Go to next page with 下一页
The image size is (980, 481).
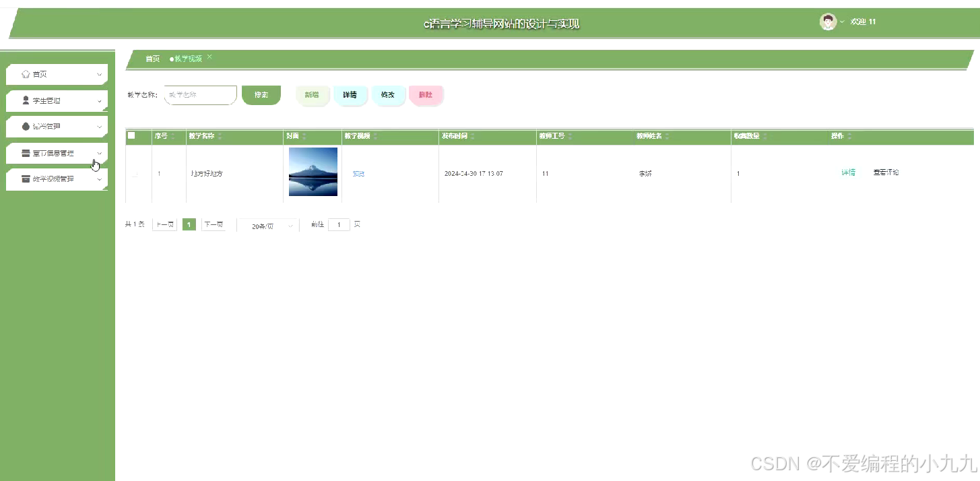[214, 225]
